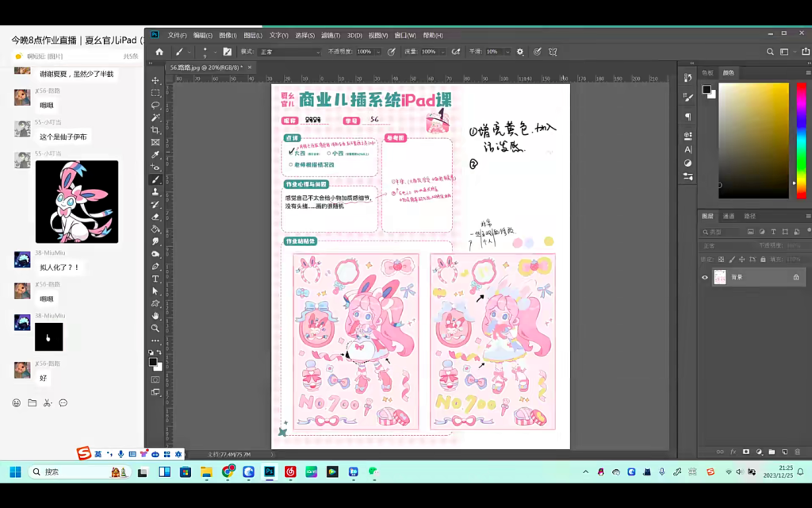Switch to the 通道 channels tab
This screenshot has height=508, width=812.
coord(729,217)
